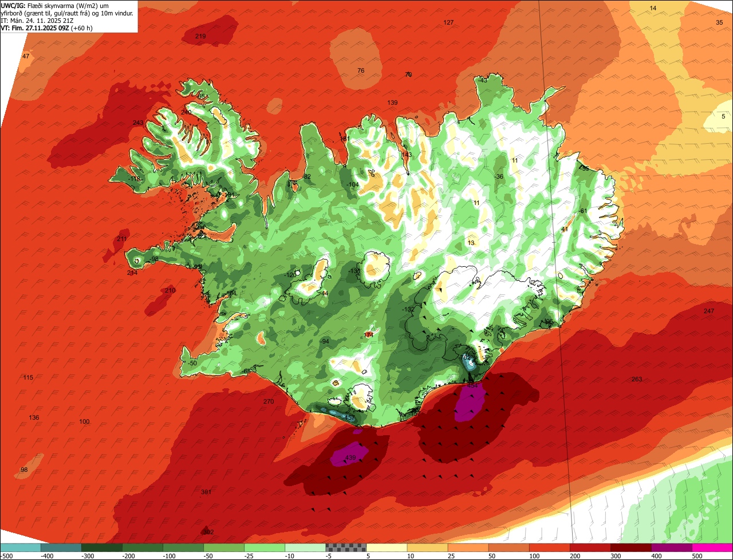This screenshot has width=733, height=560.
Task: Click the value 439 in the purple offshore patch
Action: pyautogui.click(x=350, y=458)
